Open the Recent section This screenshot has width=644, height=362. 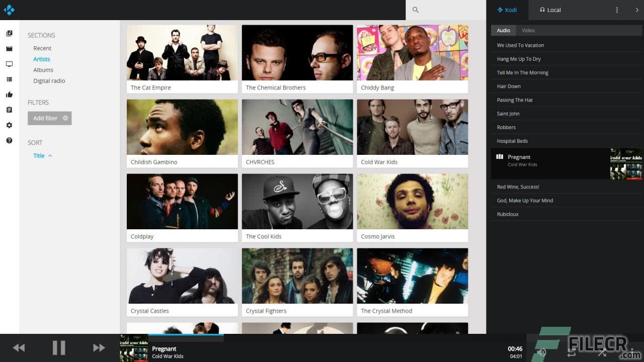tap(42, 48)
